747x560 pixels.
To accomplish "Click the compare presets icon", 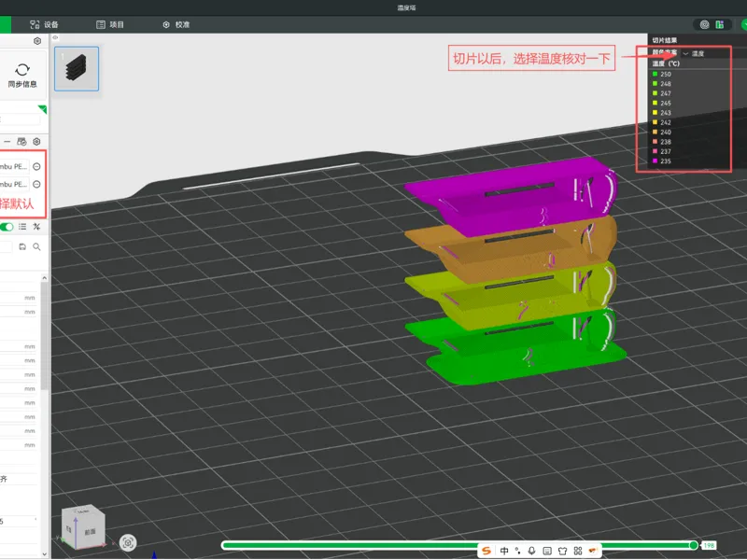I will click(x=36, y=227).
